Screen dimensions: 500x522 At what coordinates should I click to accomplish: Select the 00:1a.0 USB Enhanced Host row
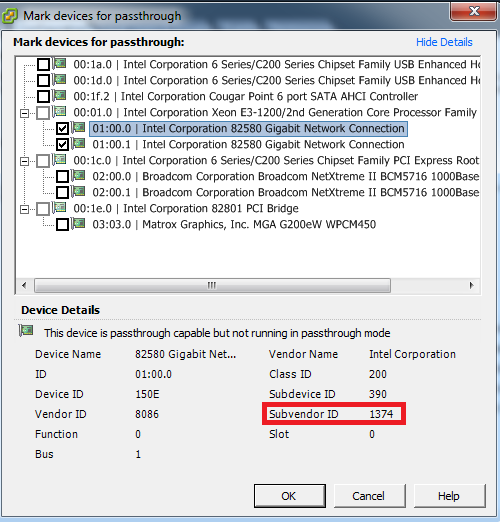coord(276,64)
